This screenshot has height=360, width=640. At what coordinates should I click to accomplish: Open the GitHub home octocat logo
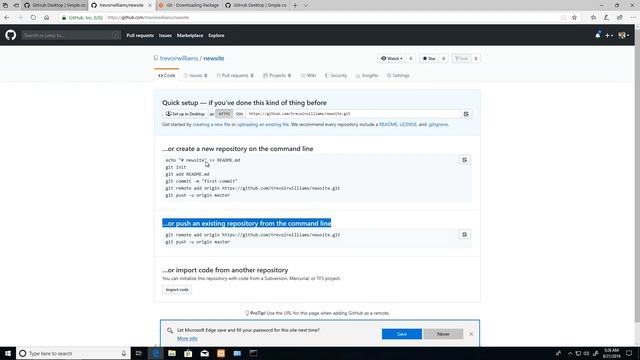(11, 35)
